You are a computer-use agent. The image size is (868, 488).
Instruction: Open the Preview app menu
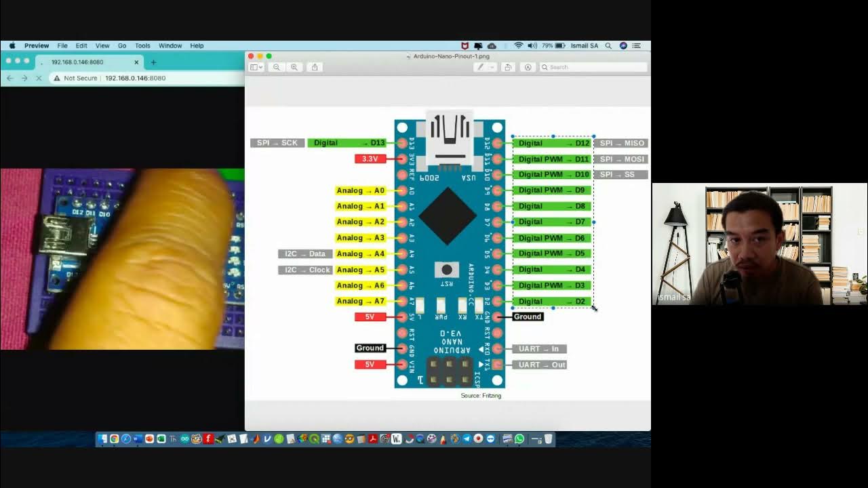[37, 45]
